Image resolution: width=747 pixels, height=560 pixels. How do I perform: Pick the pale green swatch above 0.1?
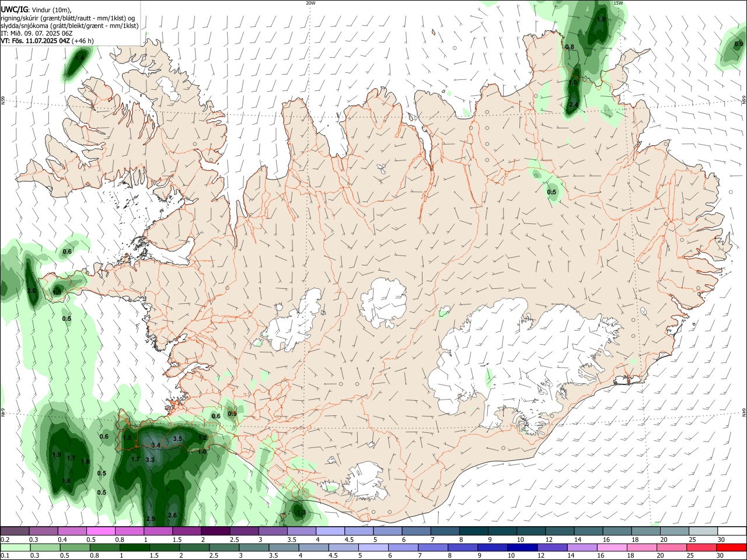(15, 548)
